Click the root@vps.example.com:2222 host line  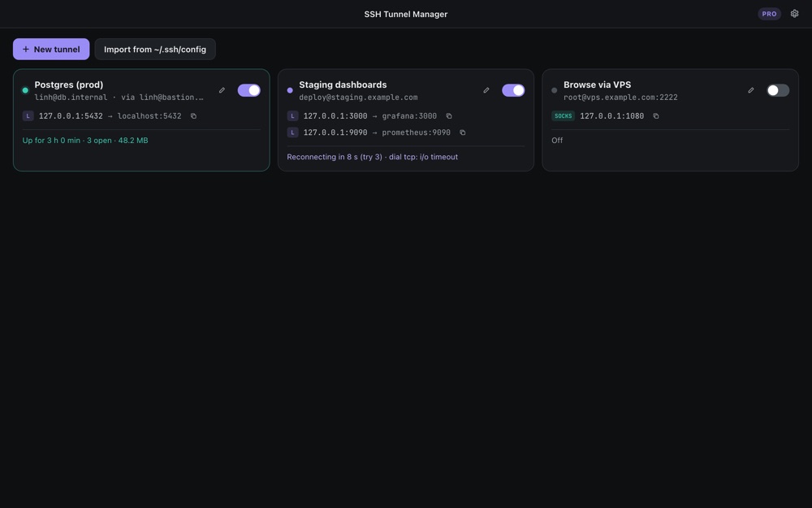[x=620, y=98]
